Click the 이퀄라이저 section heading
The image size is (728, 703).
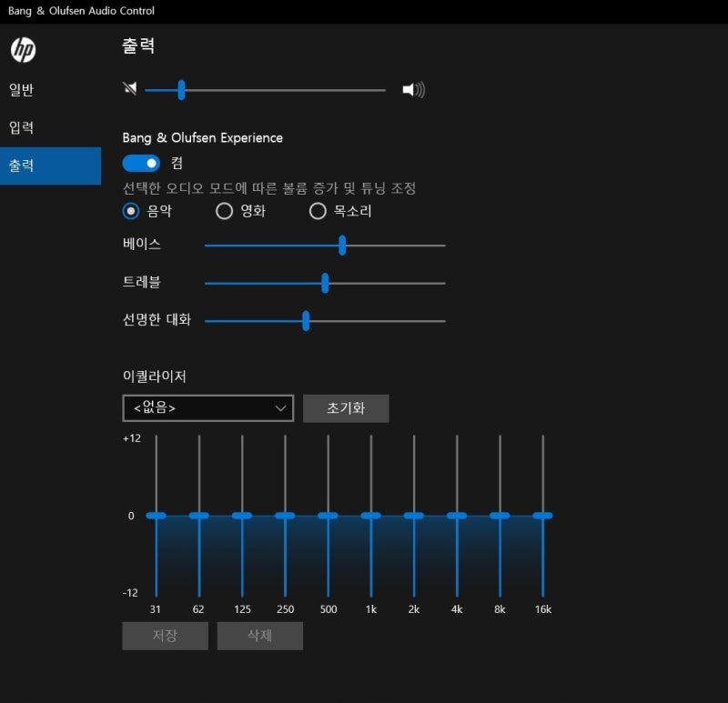154,376
